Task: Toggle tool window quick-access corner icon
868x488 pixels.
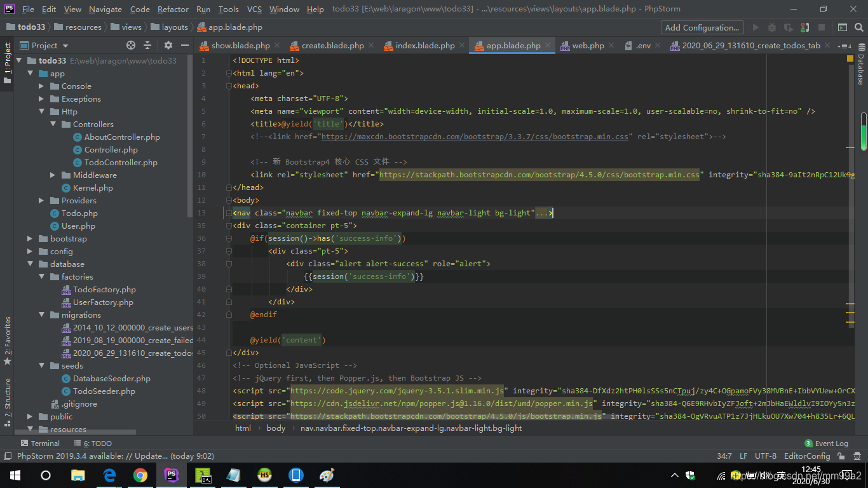Action: click(x=7, y=456)
